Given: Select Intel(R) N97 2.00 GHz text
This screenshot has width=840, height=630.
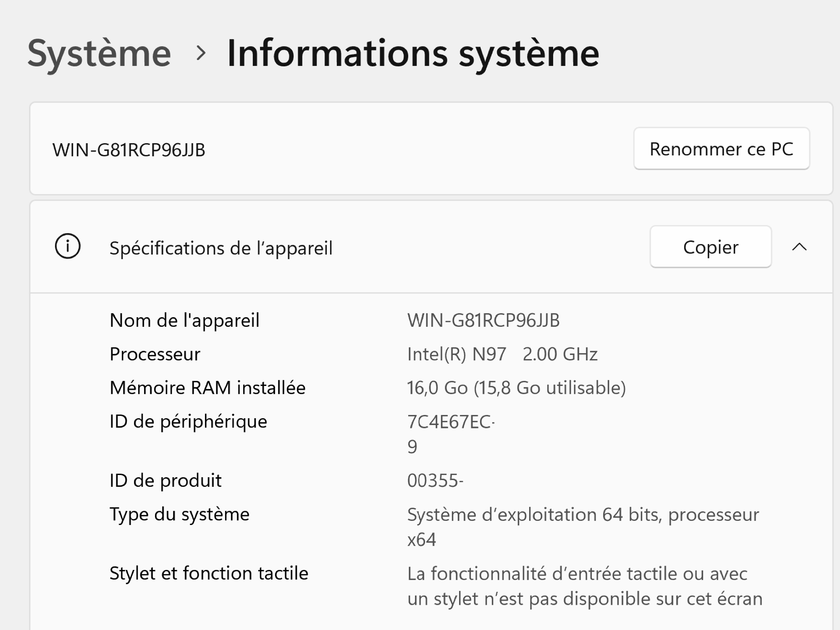Looking at the screenshot, I should (502, 354).
